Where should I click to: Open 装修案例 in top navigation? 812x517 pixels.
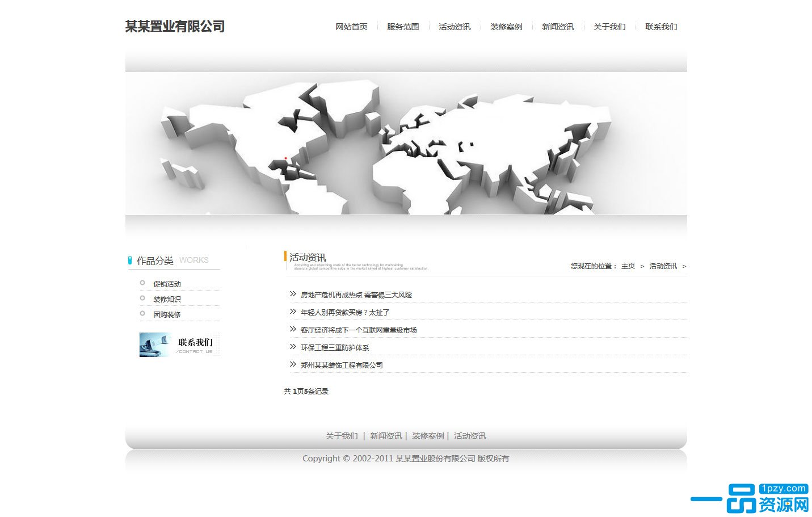(x=506, y=27)
